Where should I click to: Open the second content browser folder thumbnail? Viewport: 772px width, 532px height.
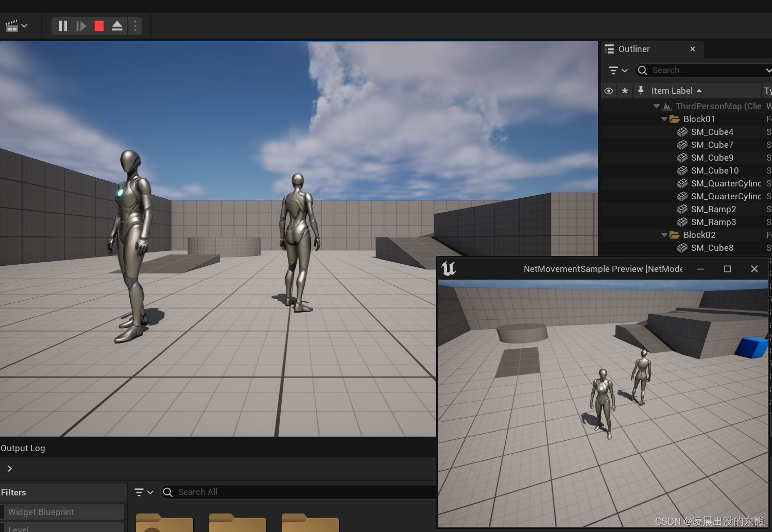pyautogui.click(x=237, y=523)
